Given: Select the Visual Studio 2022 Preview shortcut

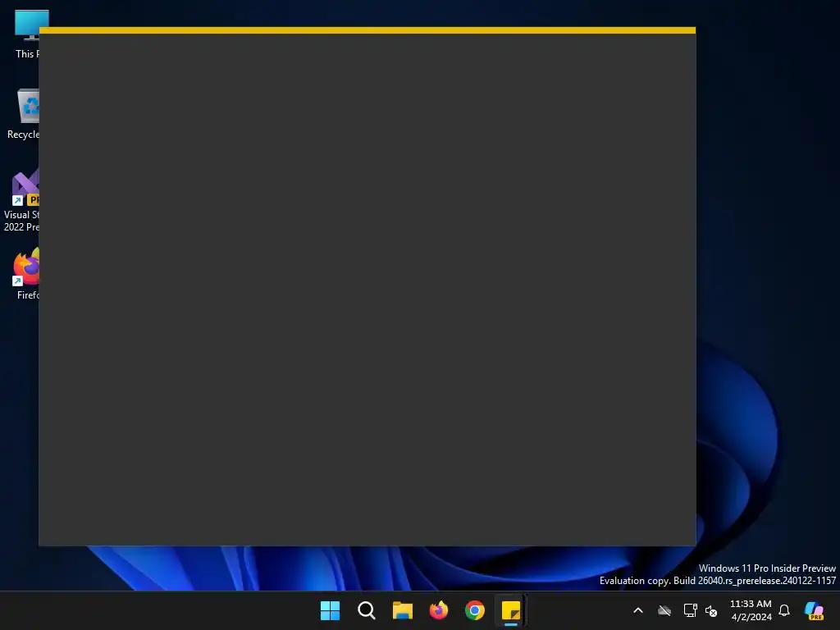Looking at the screenshot, I should pos(21,200).
